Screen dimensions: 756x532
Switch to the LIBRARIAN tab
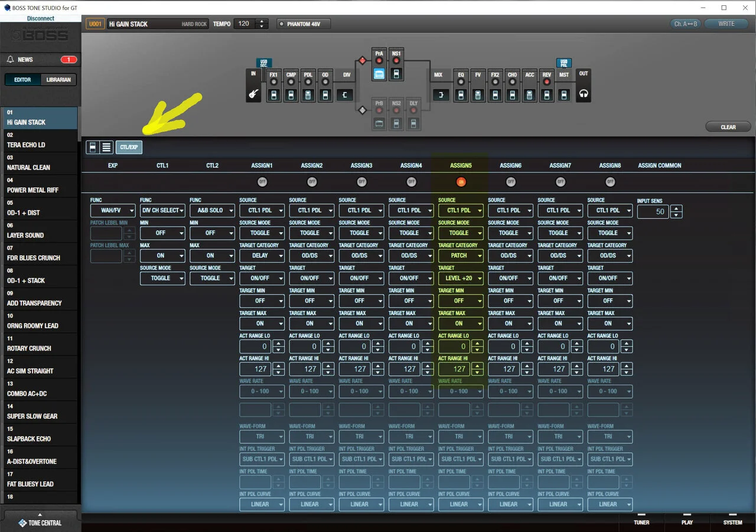(58, 80)
